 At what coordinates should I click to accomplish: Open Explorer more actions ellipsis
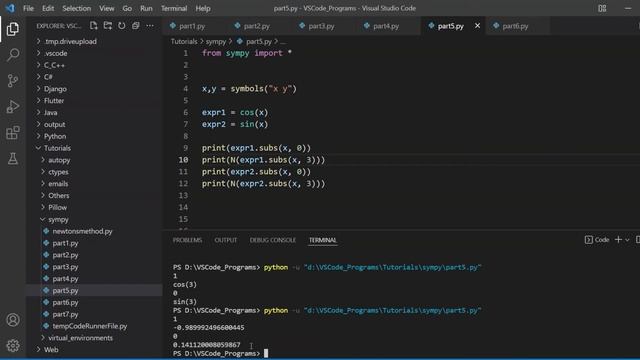pyautogui.click(x=150, y=26)
